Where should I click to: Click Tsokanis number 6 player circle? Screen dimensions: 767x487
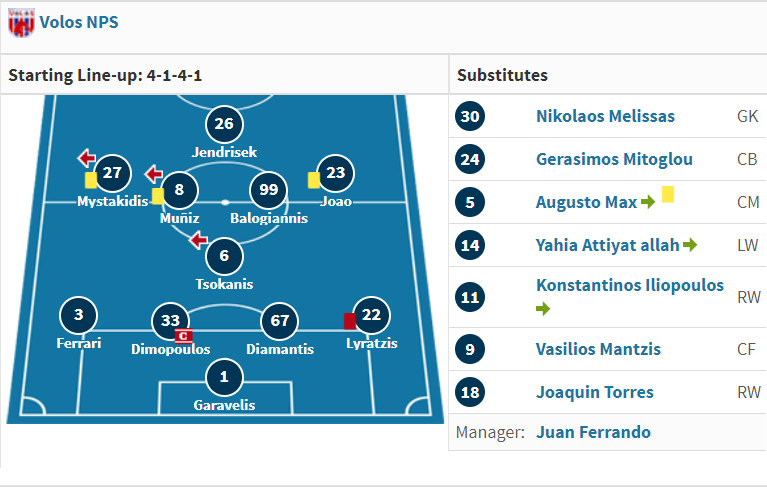pyautogui.click(x=225, y=256)
